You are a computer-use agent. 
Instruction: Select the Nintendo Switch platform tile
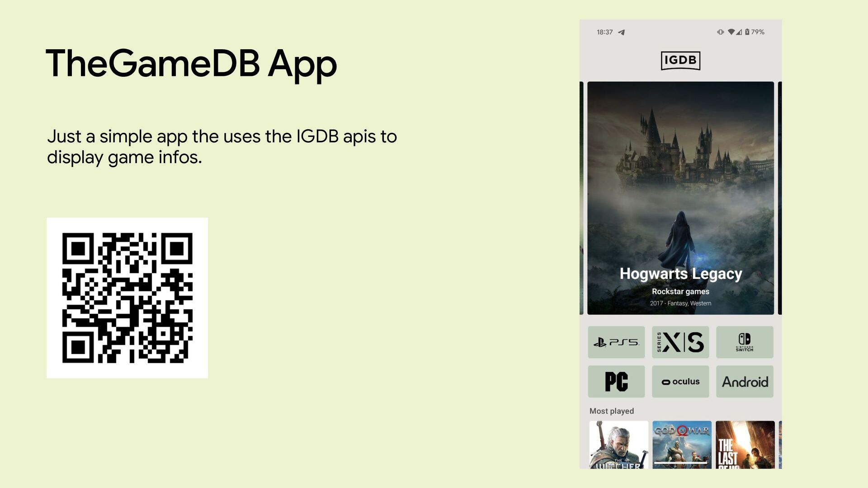point(745,342)
